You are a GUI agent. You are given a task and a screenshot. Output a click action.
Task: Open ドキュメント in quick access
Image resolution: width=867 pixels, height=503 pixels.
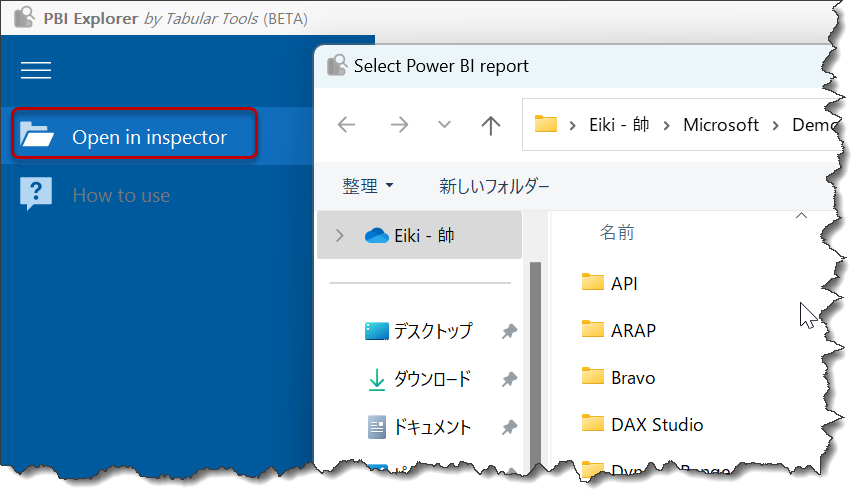(x=432, y=427)
